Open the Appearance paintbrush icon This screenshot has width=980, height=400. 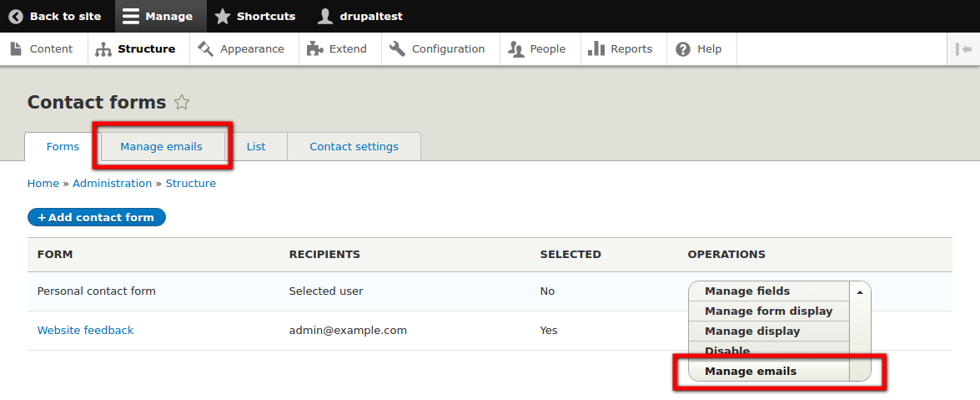tap(206, 48)
